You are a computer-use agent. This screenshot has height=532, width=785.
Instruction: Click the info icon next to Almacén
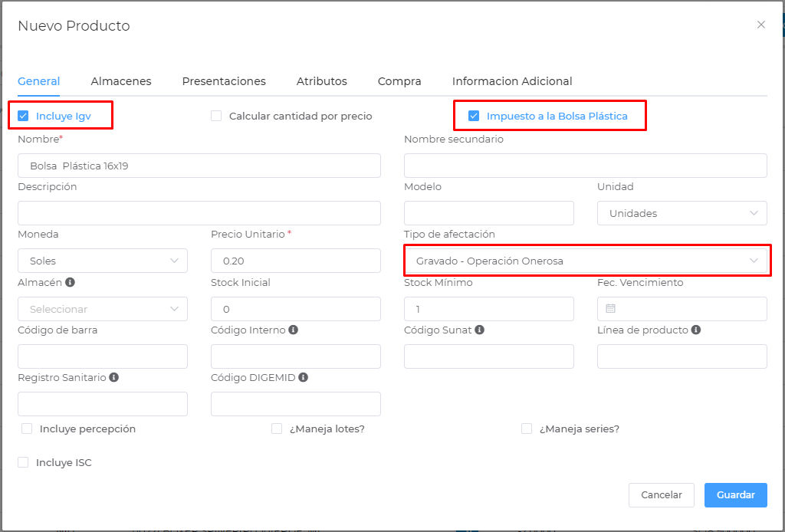70,282
